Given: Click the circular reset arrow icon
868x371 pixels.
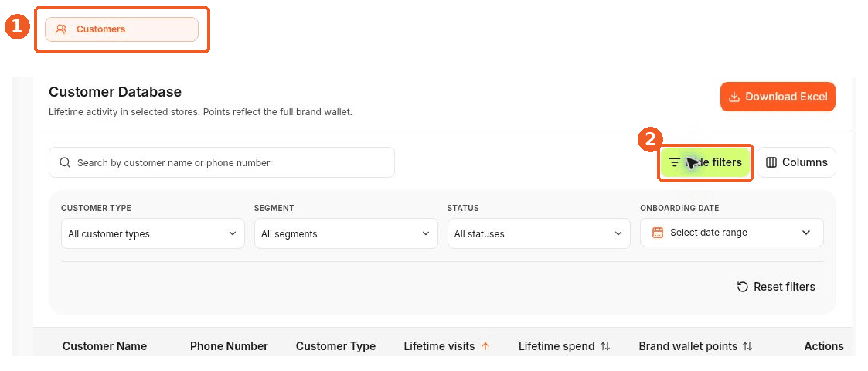Looking at the screenshot, I should 742,287.
